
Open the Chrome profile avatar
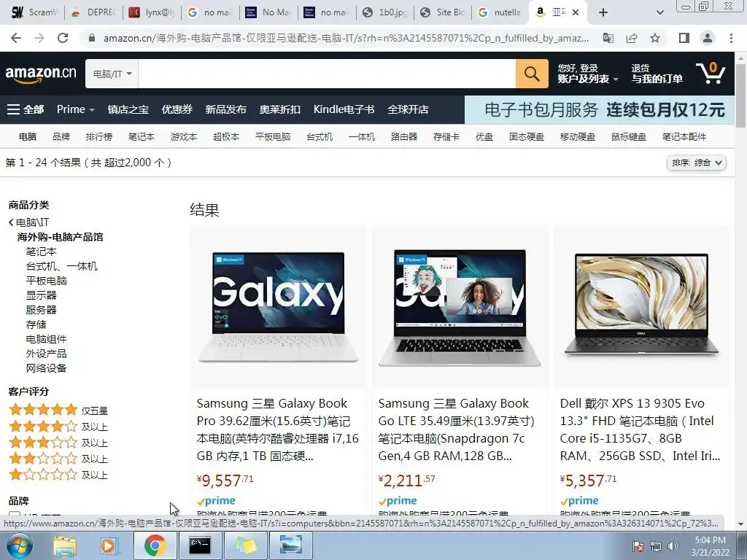[708, 38]
